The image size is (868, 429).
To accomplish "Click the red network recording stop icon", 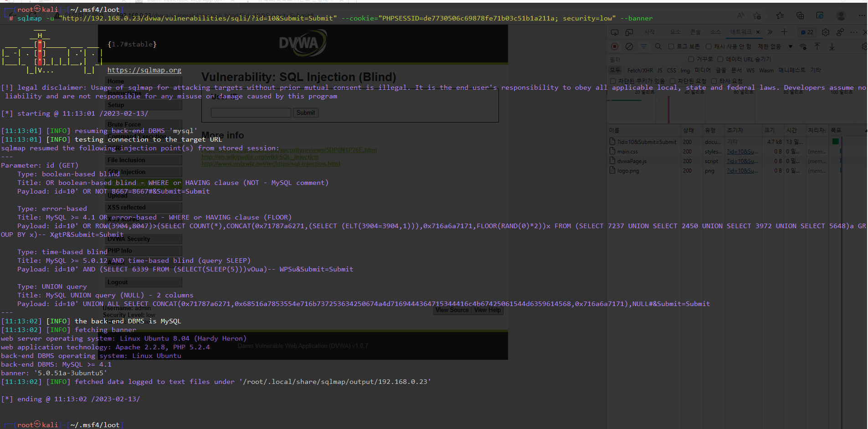I will pos(615,46).
